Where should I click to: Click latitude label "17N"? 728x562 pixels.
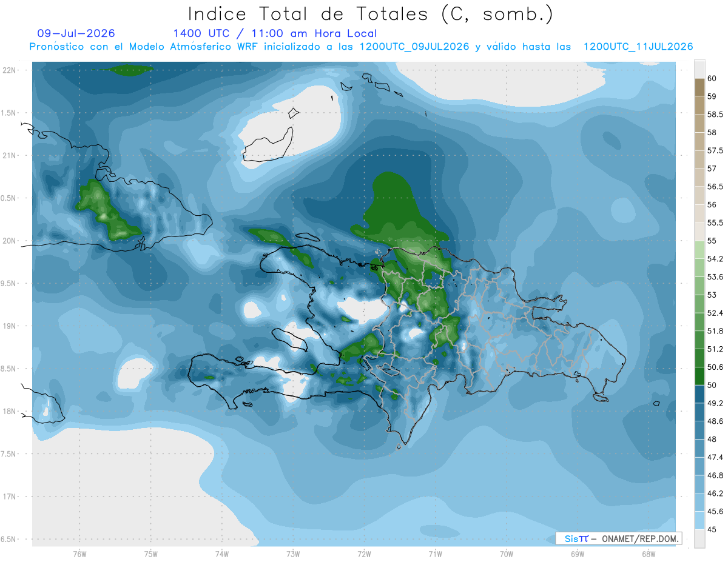[x=10, y=497]
